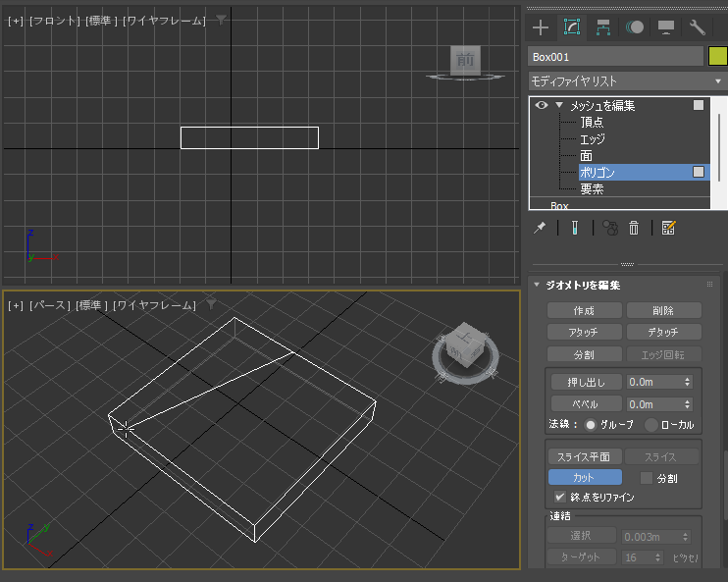
Task: Collapse the ジオメトリを編集 rollout
Action: point(537,285)
